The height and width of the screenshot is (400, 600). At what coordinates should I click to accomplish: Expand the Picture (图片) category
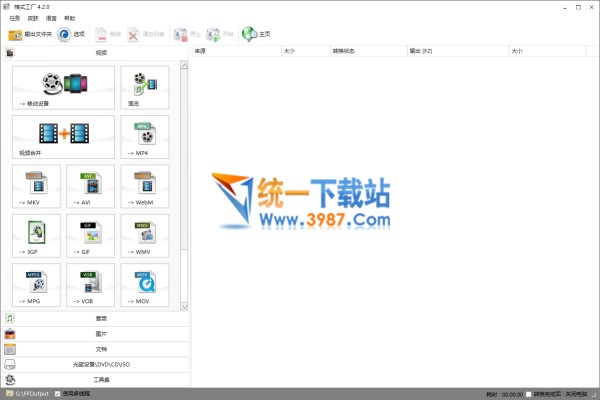click(100, 333)
